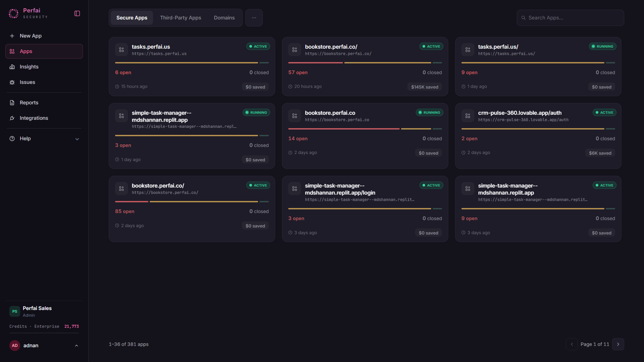
Task: Open New App from the sidebar
Action: (44, 36)
